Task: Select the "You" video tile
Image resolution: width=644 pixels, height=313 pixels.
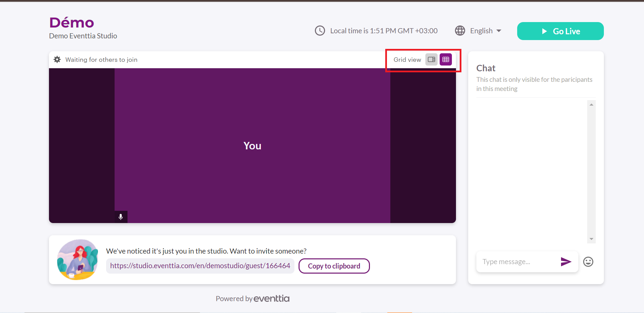Action: pyautogui.click(x=252, y=145)
